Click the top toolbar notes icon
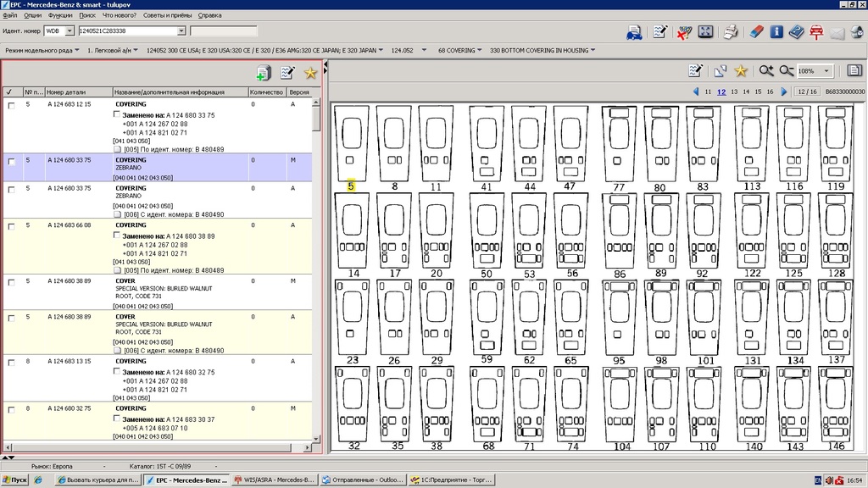 (659, 32)
